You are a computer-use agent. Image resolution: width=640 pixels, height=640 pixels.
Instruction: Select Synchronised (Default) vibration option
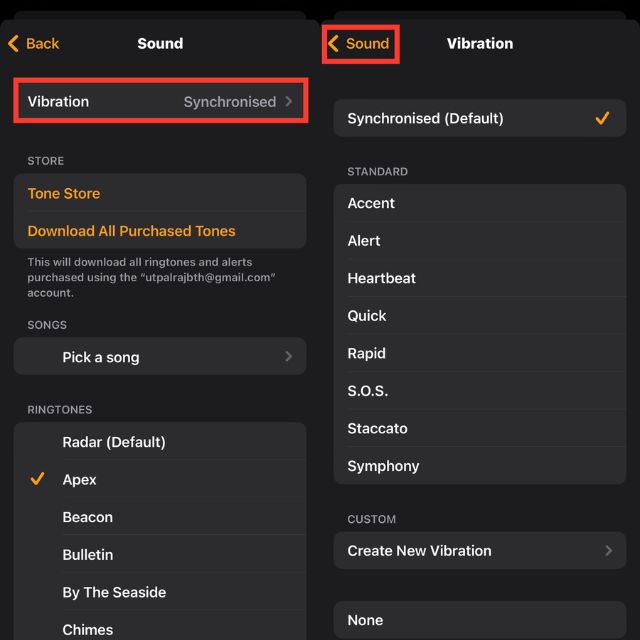479,119
